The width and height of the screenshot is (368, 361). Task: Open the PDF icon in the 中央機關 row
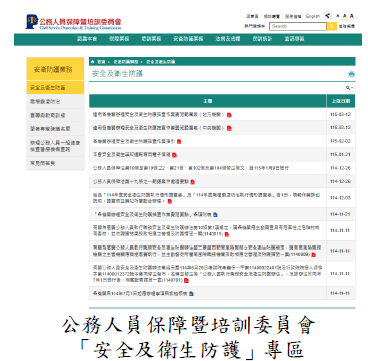point(229,128)
